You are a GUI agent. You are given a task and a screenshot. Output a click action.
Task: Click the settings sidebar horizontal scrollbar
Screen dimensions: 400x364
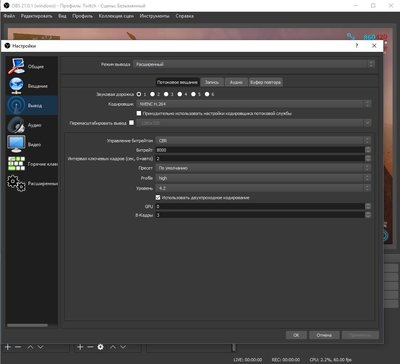coord(27,325)
